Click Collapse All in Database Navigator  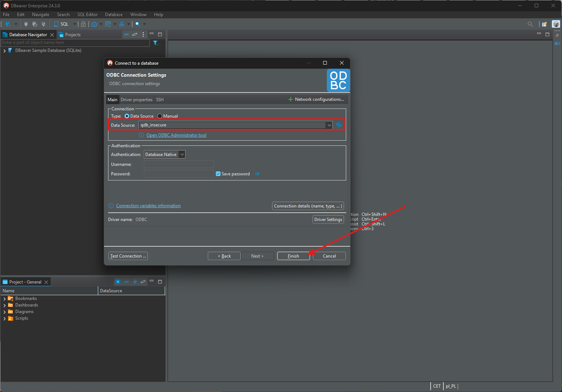click(126, 34)
